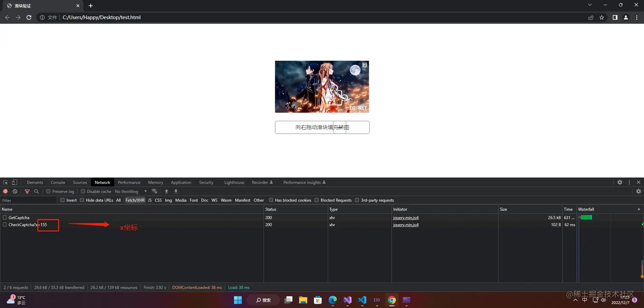This screenshot has width=644, height=308.
Task: Switch to the Lighthouse tab
Action: tap(234, 183)
